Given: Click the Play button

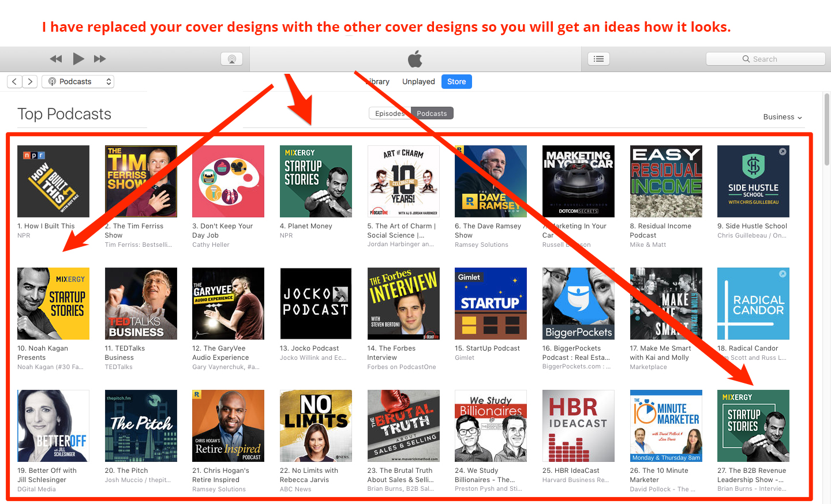Looking at the screenshot, I should [78, 58].
